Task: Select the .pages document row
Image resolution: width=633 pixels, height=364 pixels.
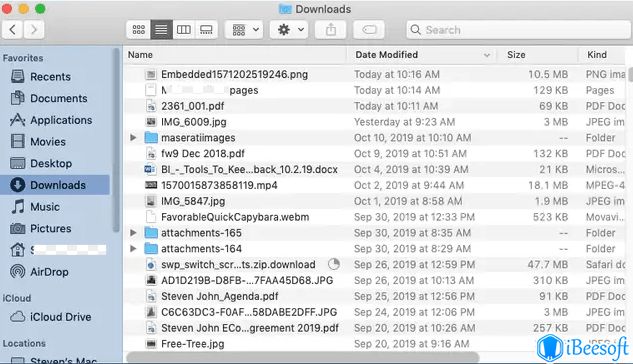Action: coord(375,90)
